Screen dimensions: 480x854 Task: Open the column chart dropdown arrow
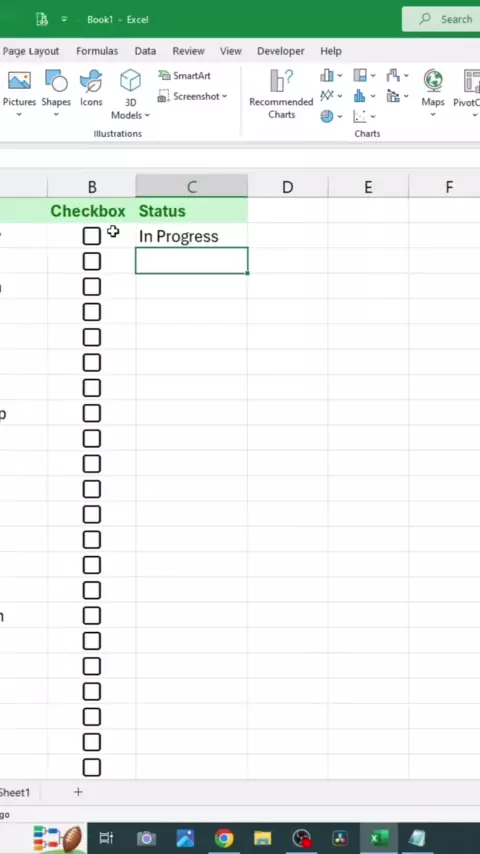340,75
